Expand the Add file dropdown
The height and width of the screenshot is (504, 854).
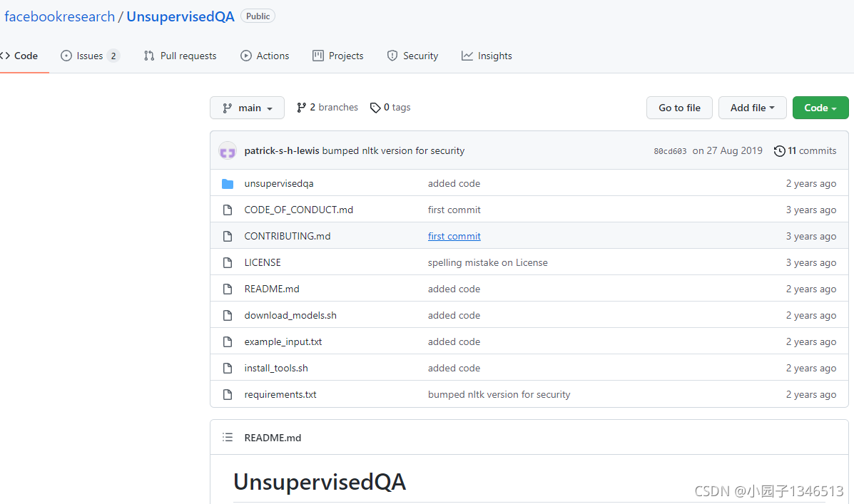752,108
